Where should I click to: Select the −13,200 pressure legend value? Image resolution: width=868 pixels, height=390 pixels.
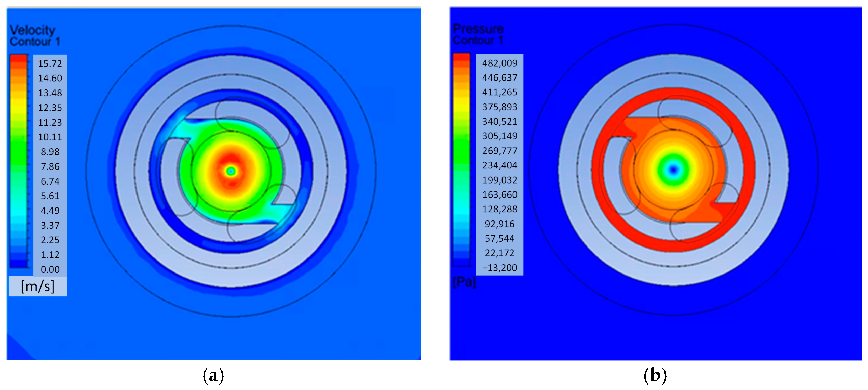pyautogui.click(x=499, y=268)
